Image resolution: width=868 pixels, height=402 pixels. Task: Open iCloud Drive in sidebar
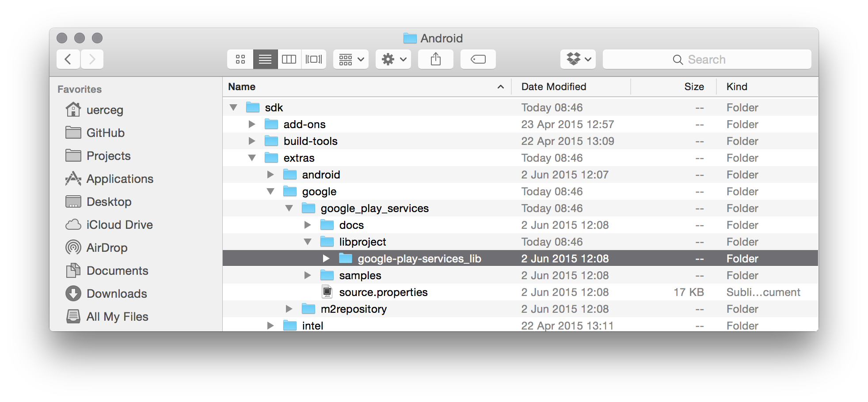pos(109,224)
